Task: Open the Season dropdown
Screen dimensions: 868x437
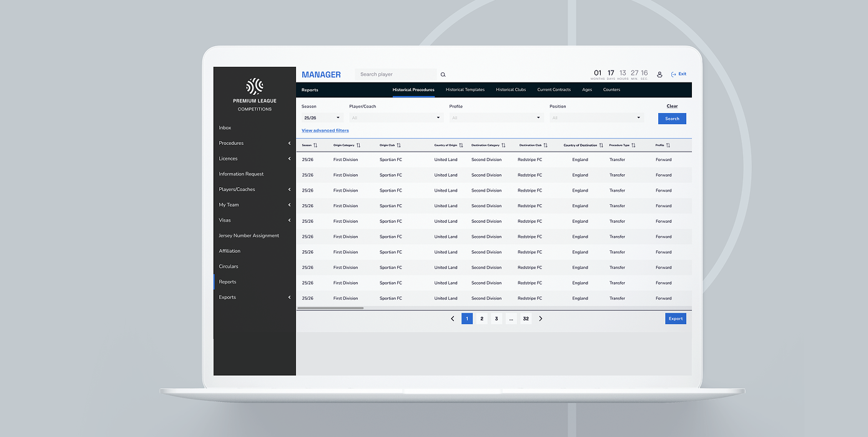Action: [x=321, y=117]
